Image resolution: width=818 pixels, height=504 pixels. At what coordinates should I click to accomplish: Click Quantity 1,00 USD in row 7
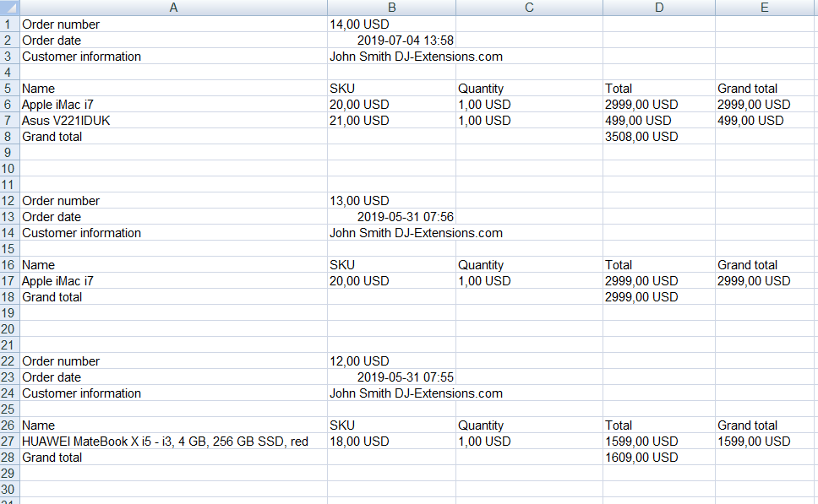click(x=529, y=121)
